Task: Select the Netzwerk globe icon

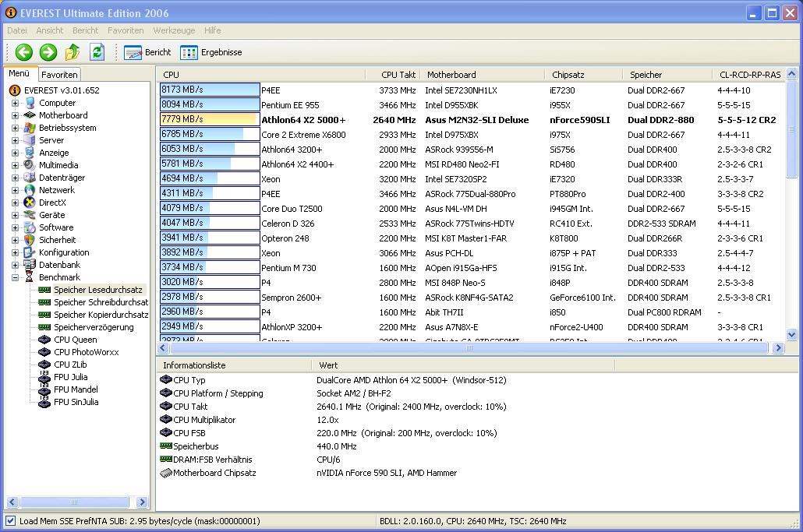Action: (x=30, y=190)
